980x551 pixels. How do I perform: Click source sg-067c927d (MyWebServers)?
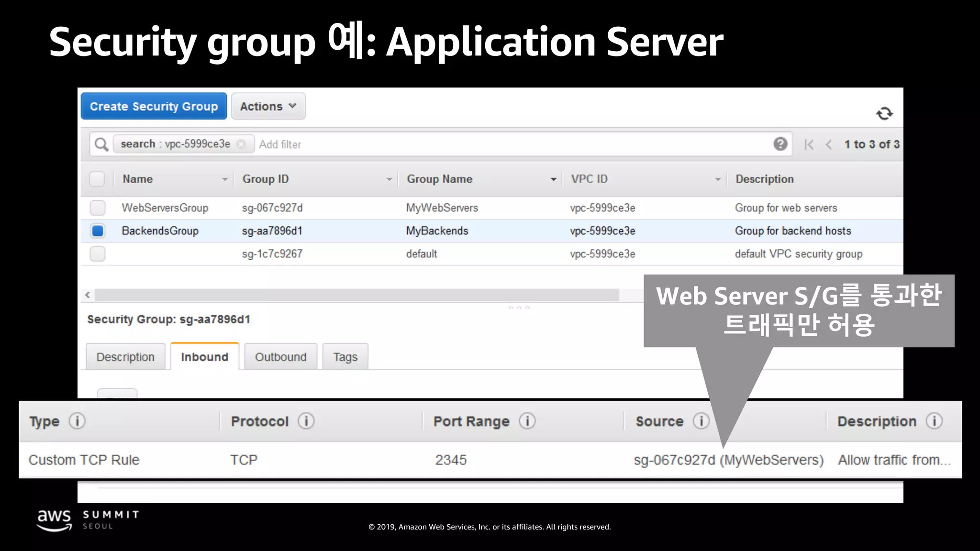pos(729,460)
